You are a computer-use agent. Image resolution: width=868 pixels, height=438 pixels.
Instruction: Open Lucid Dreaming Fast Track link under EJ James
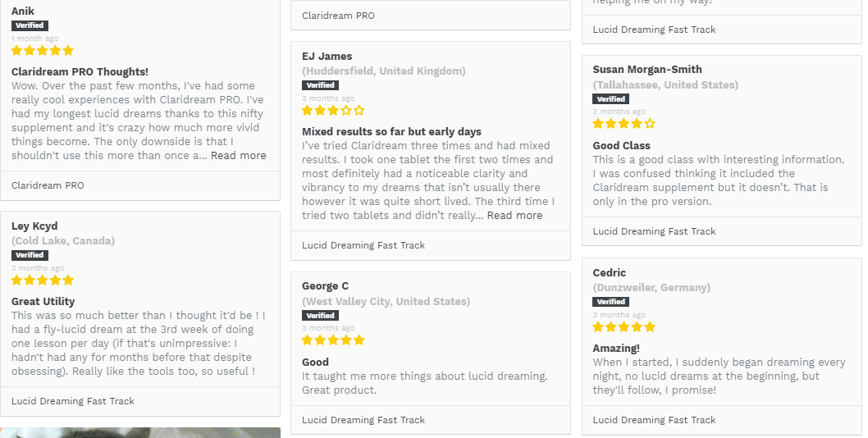[x=363, y=245]
